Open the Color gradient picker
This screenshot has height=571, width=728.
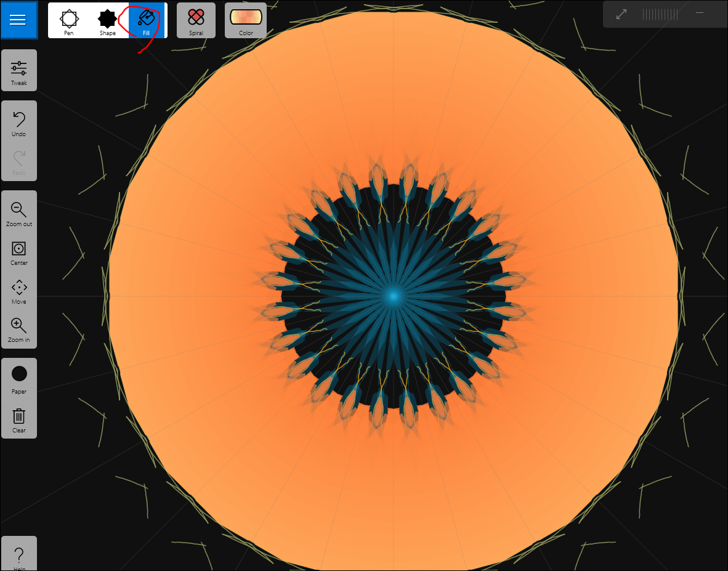(x=246, y=21)
